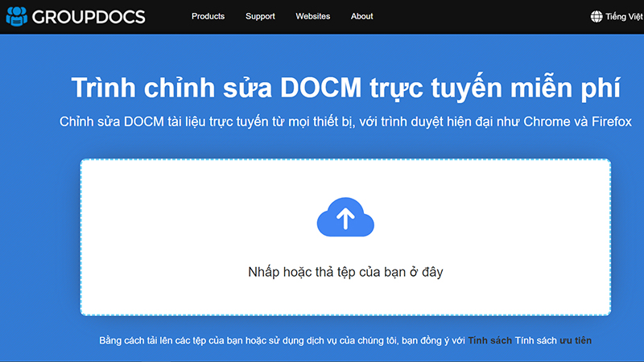Click 'Nhấp hoặc thả tệp của bạn ở đây'
This screenshot has height=362, width=644.
point(345,272)
